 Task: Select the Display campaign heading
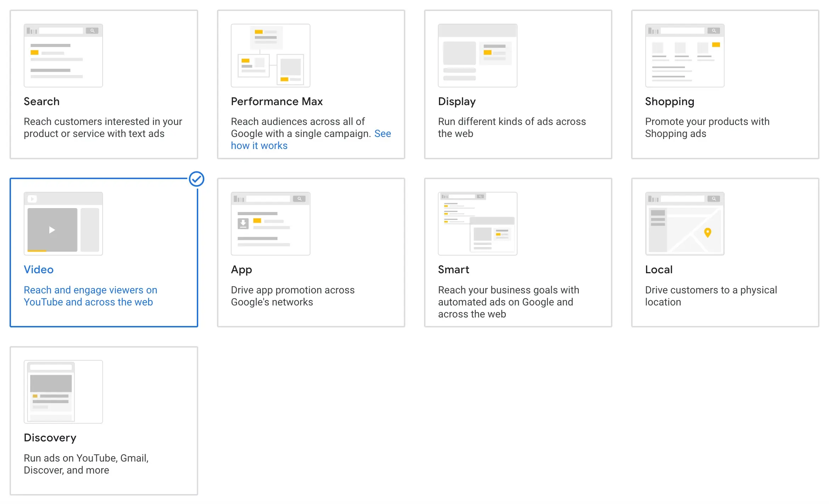[x=457, y=102]
